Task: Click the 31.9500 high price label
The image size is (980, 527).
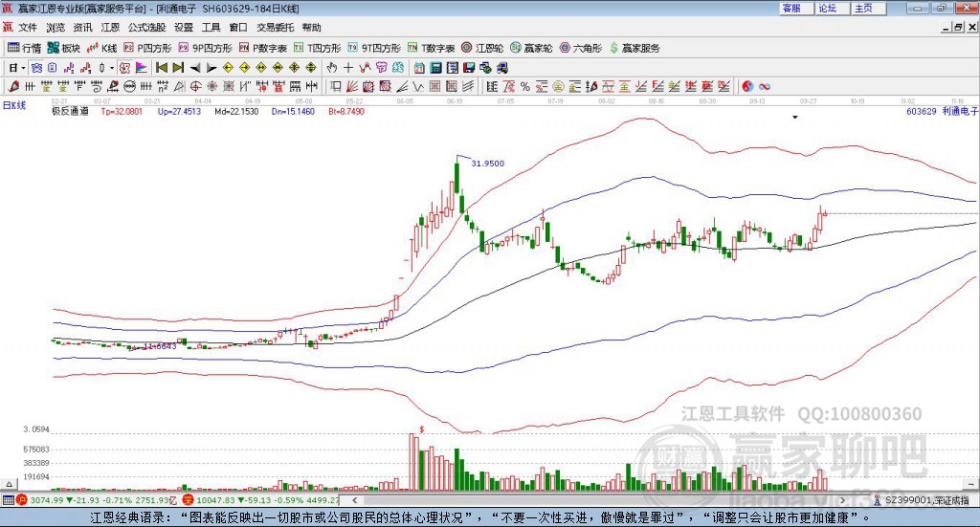Action: click(487, 163)
